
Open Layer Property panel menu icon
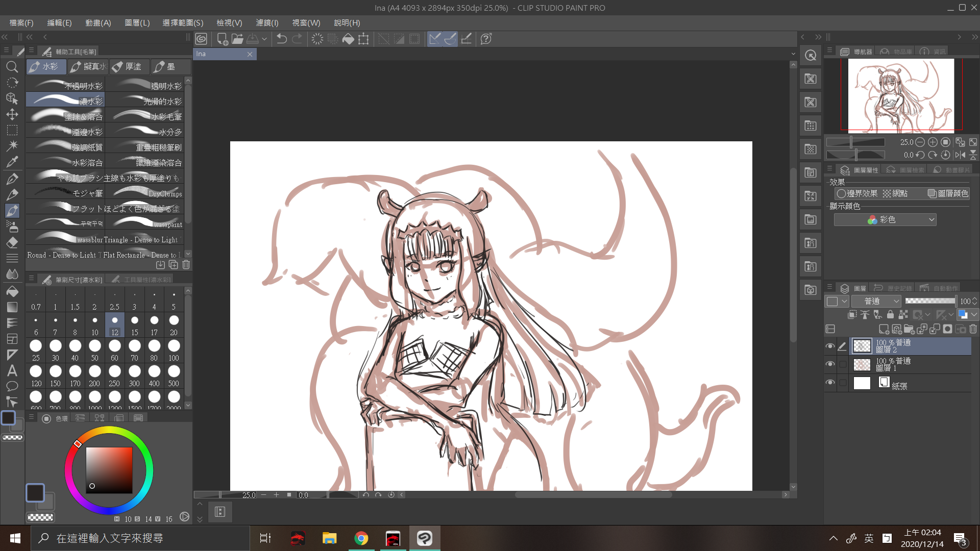click(x=829, y=168)
